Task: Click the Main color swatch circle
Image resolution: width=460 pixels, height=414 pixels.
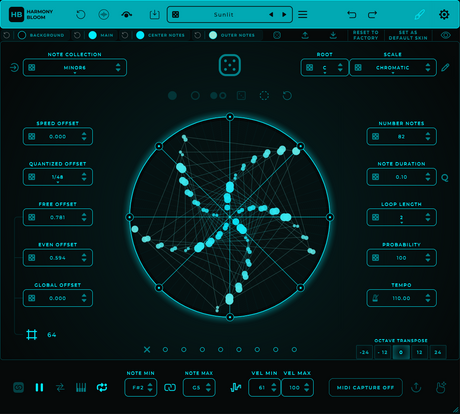Action: point(93,35)
